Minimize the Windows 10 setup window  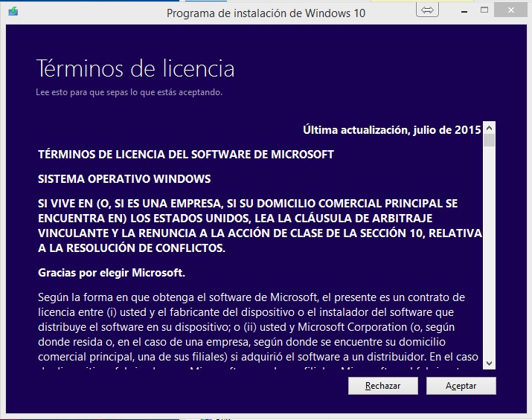(464, 11)
